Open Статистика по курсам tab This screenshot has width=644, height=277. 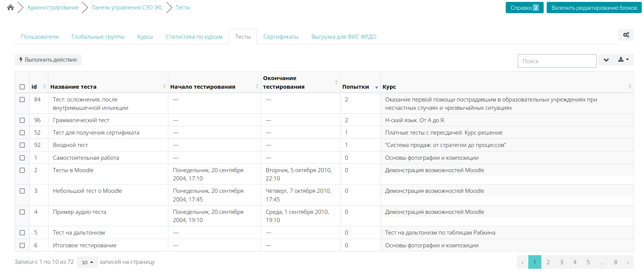pyautogui.click(x=194, y=37)
